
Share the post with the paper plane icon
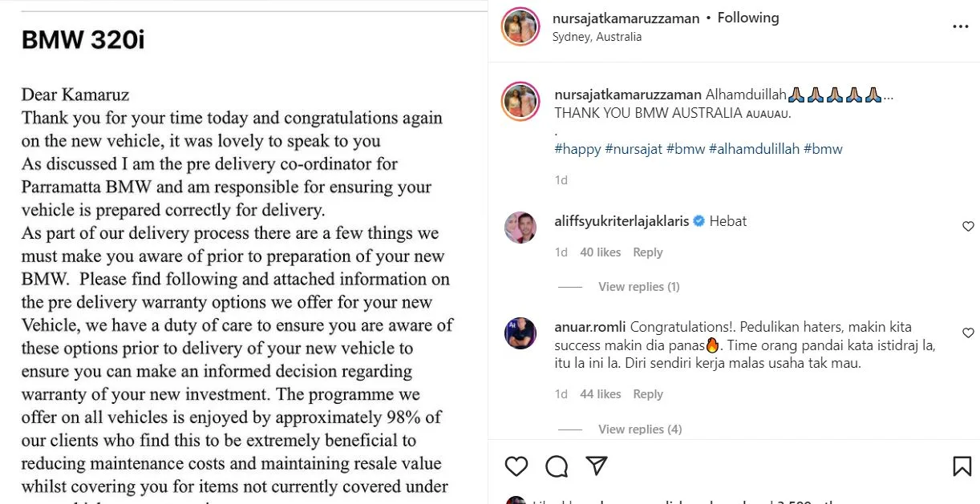point(596,466)
